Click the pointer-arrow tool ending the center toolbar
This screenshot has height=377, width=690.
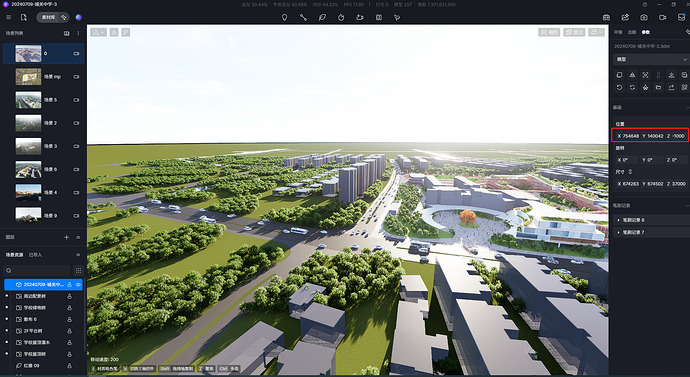point(397,18)
